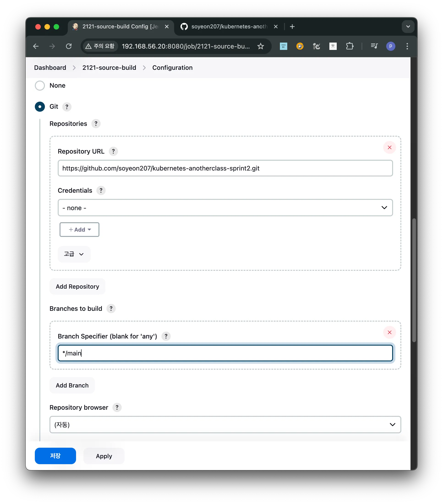Screen dimensions: 443x504
Task: Expand the 고급 advanced section
Action: (74, 254)
